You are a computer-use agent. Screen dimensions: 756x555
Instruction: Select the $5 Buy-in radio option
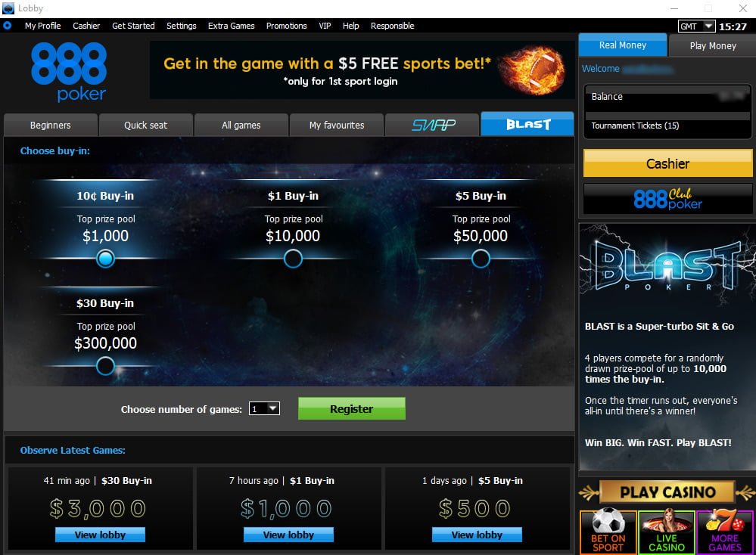[481, 259]
